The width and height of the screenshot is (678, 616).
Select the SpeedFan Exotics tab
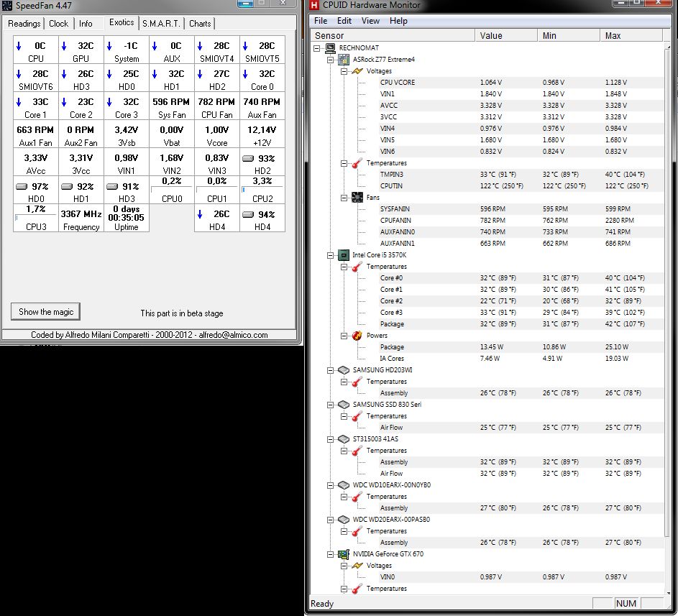tap(122, 22)
